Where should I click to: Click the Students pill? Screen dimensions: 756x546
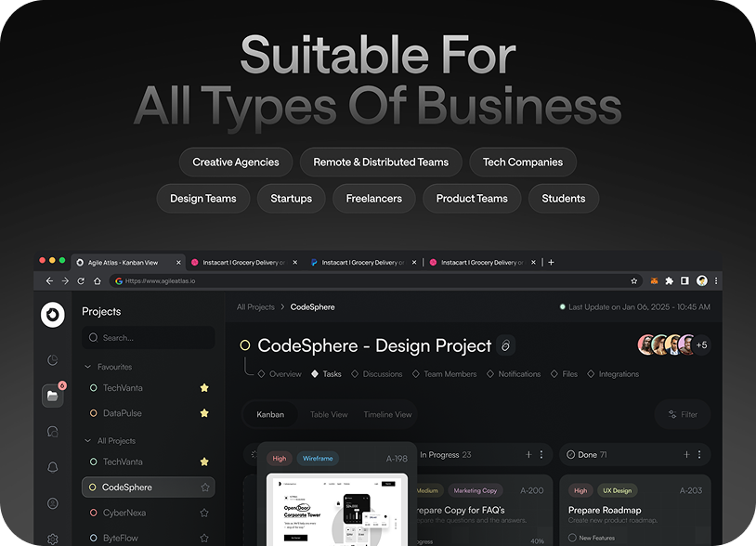pos(564,198)
